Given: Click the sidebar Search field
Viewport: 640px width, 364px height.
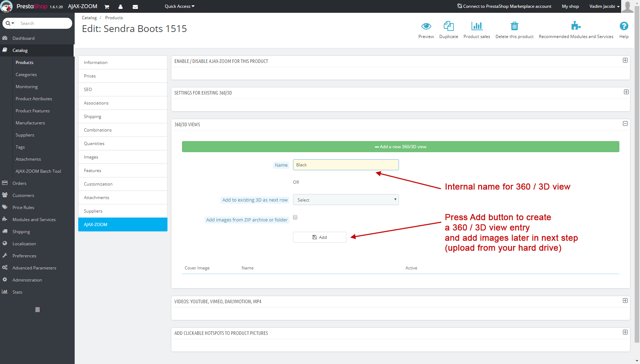Looking at the screenshot, I should pos(44,23).
